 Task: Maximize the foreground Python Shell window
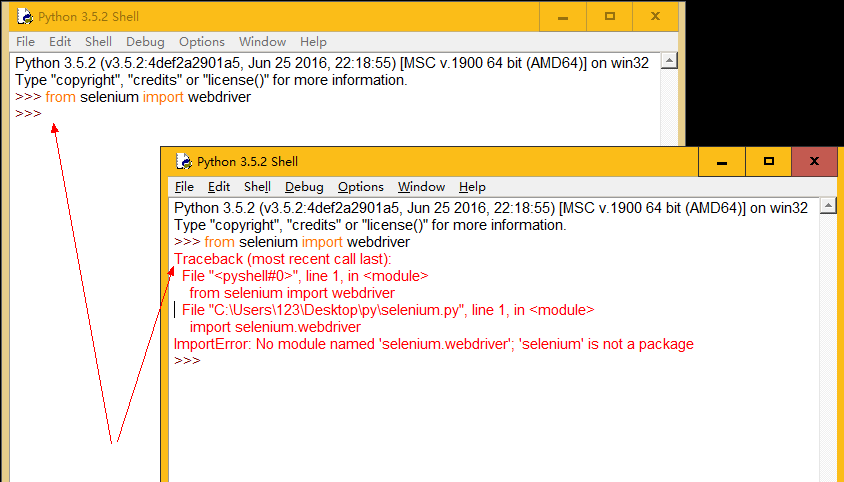coord(768,161)
